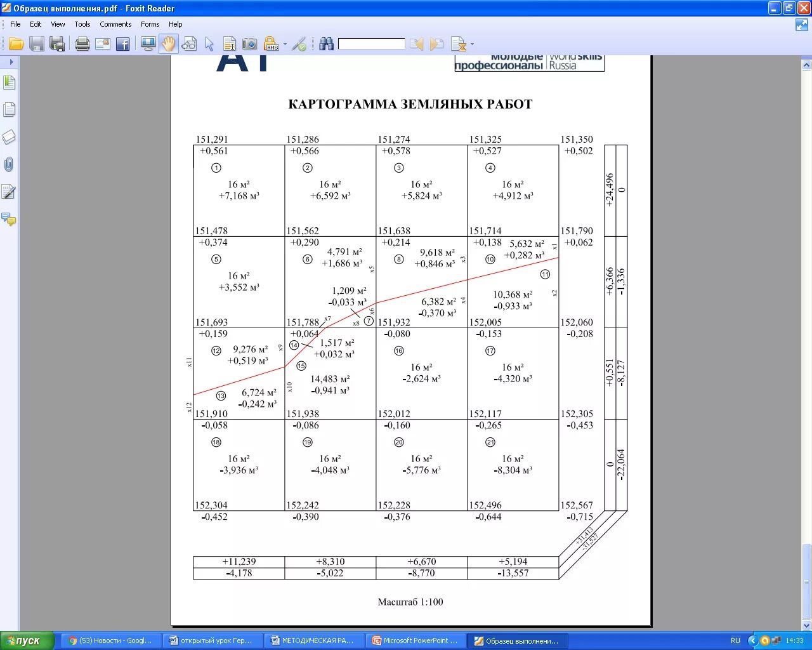The image size is (812, 650).
Task: Click the vertical scrollbar up arrow
Action: click(806, 65)
